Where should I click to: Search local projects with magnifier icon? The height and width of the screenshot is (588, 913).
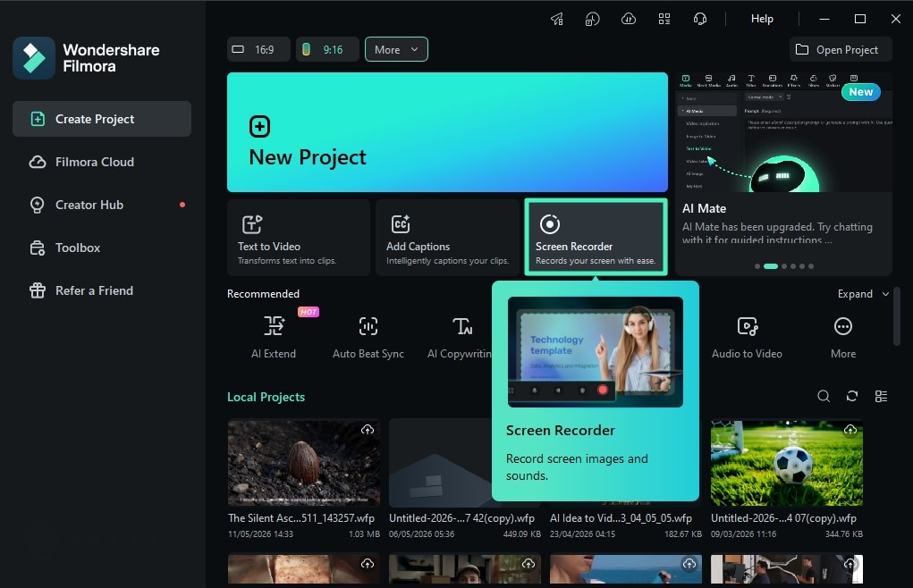tap(824, 396)
